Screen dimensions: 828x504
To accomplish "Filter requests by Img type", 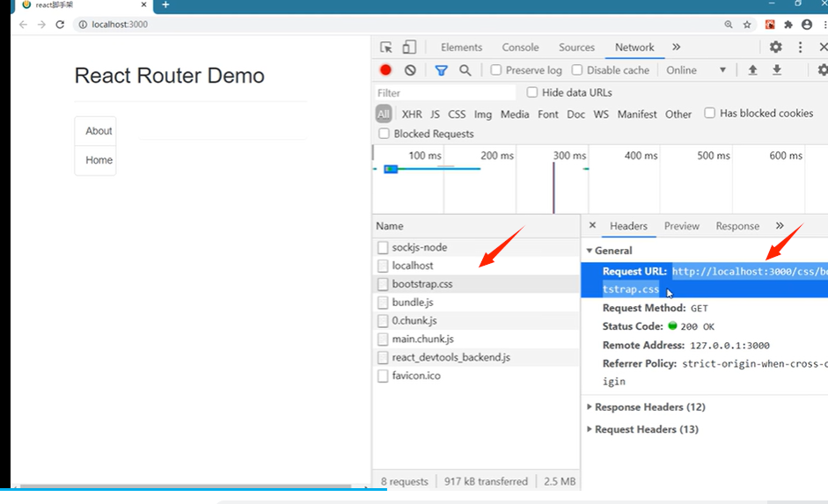I will [483, 114].
